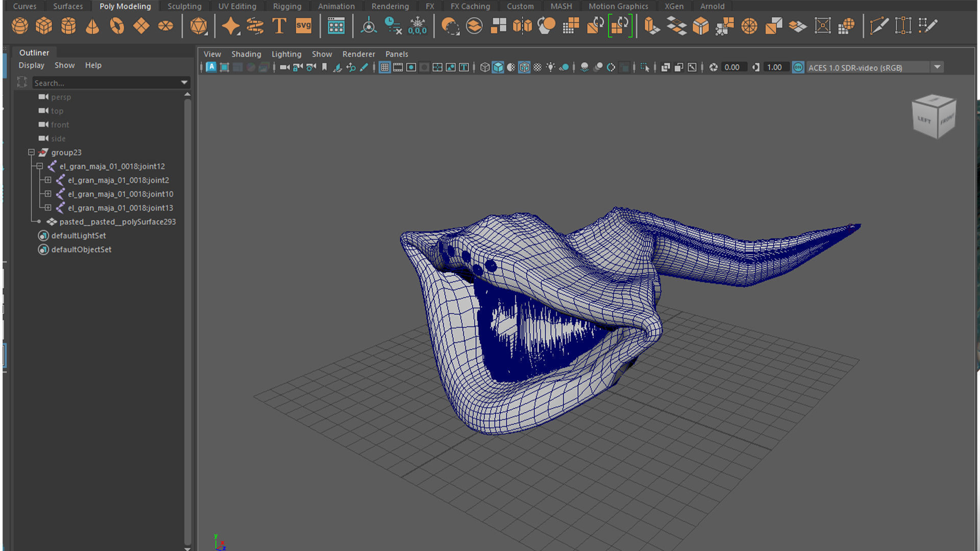Image resolution: width=980 pixels, height=551 pixels.
Task: Collapse the group23 tree node
Action: coord(31,152)
